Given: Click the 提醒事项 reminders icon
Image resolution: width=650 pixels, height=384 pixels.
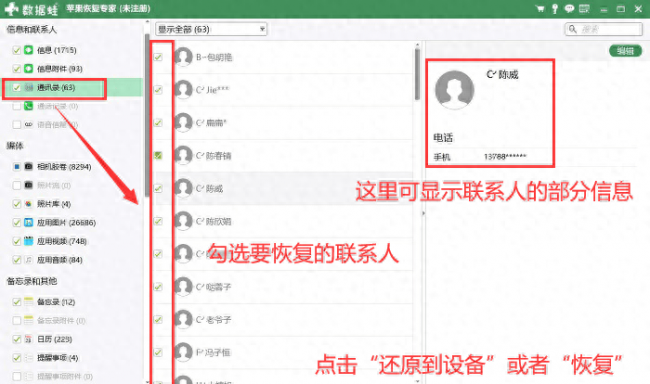Looking at the screenshot, I should click(28, 357).
